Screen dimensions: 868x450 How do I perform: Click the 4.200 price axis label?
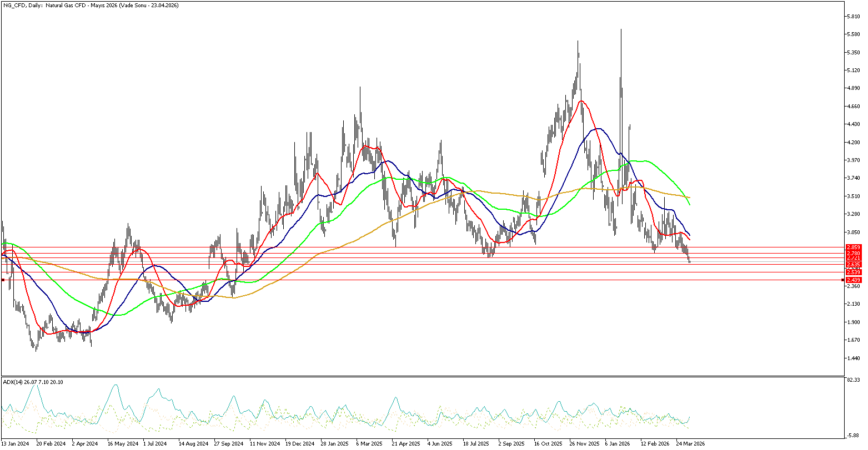pyautogui.click(x=854, y=143)
